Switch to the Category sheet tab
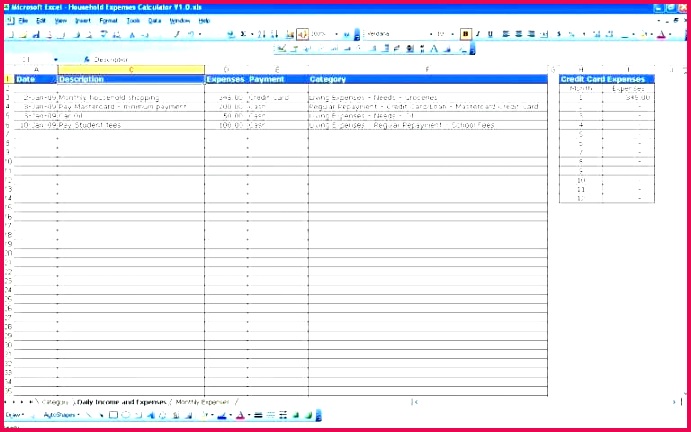The width and height of the screenshot is (691, 432). [56, 402]
